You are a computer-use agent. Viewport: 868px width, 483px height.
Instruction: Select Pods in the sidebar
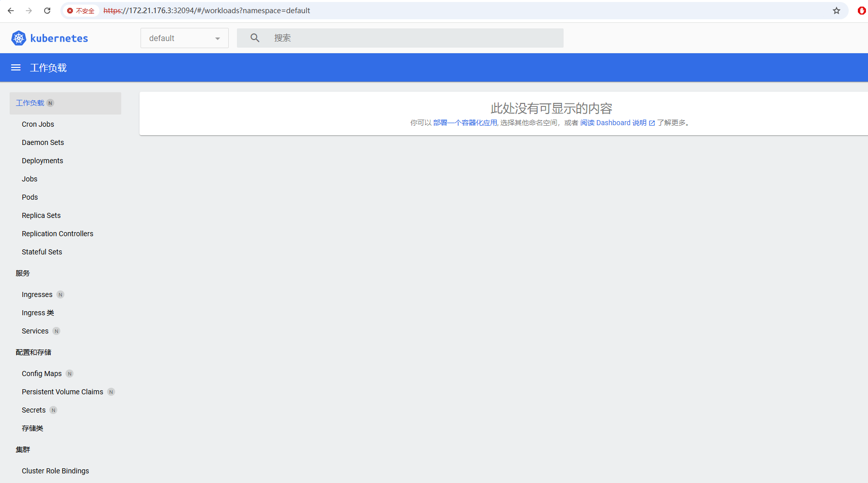(x=29, y=197)
